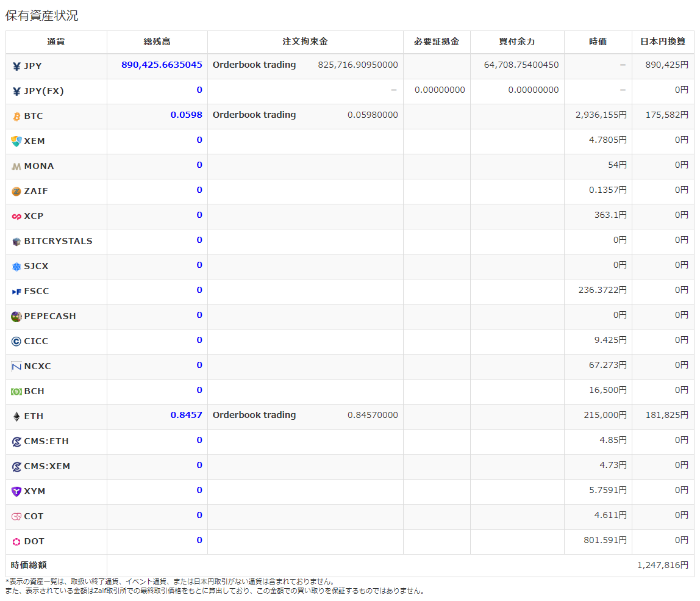Screen dimensions: 700x601
Task: Select the total valuation 1,247,816円
Action: pyautogui.click(x=662, y=565)
